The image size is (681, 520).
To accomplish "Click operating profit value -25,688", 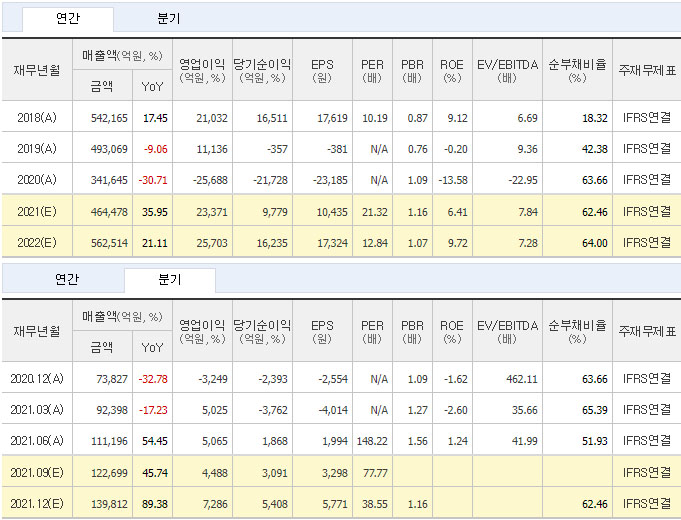I will click(210, 180).
